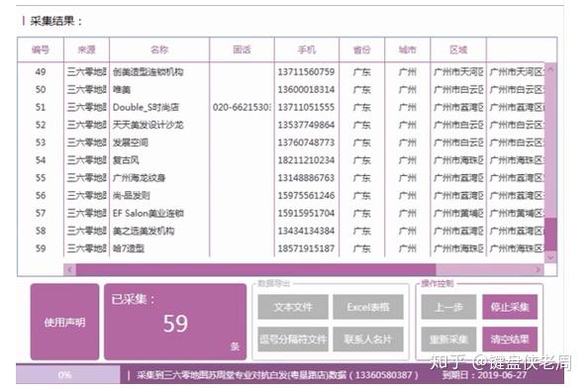
Task: Select row number 54
Action: [41, 159]
